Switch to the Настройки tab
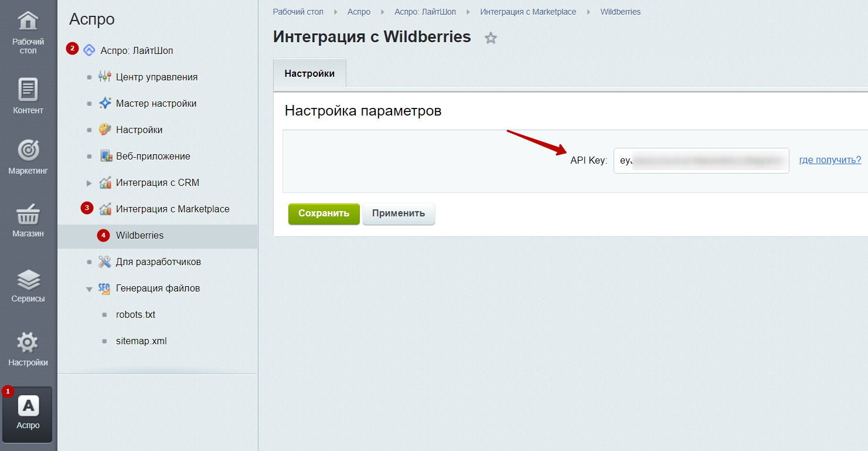The height and width of the screenshot is (451, 868). [309, 73]
